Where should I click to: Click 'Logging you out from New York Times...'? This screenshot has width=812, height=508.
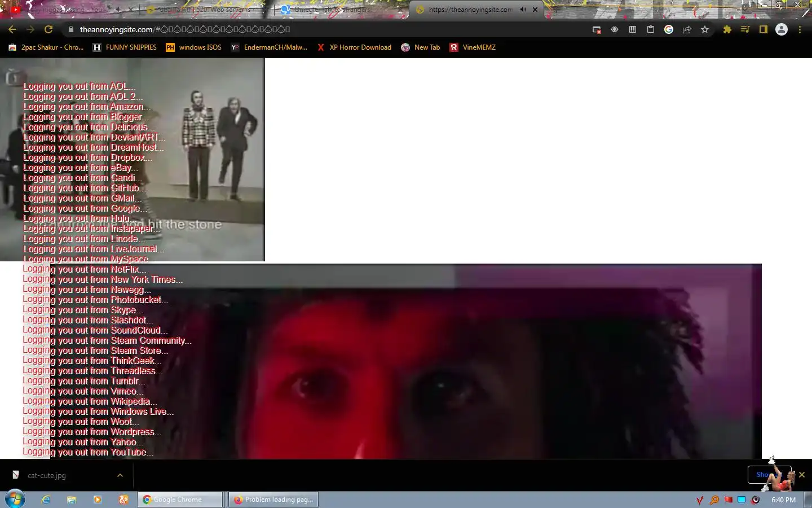(x=103, y=279)
